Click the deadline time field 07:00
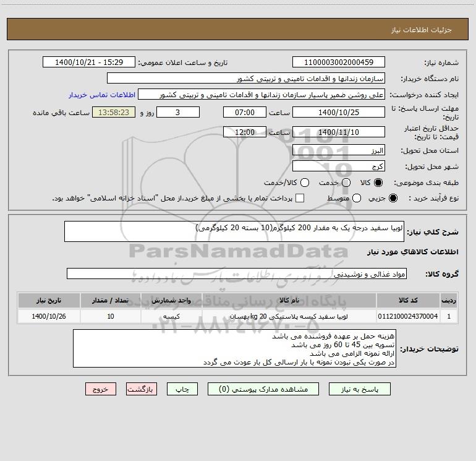 point(245,112)
